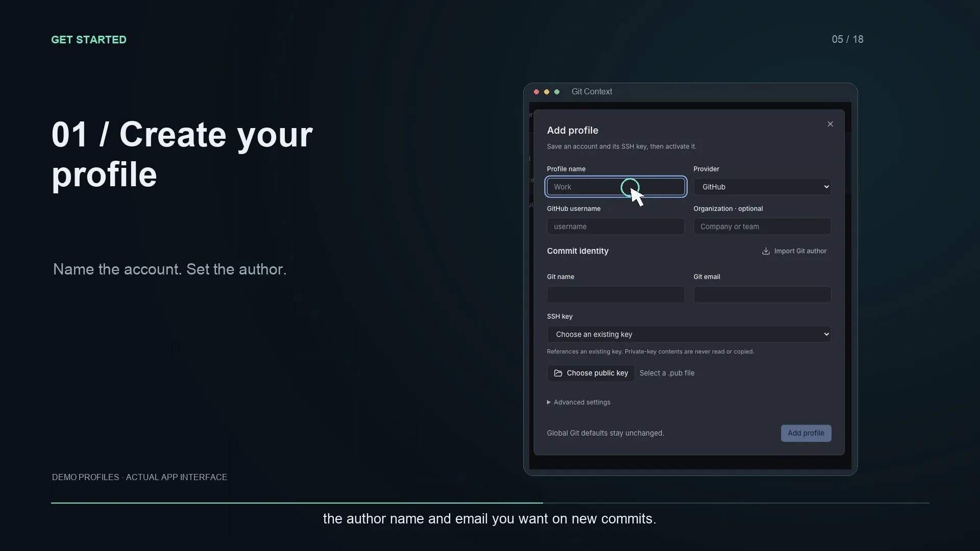Click the Organization Company or team field
Image resolution: width=980 pixels, height=551 pixels.
tap(762, 227)
